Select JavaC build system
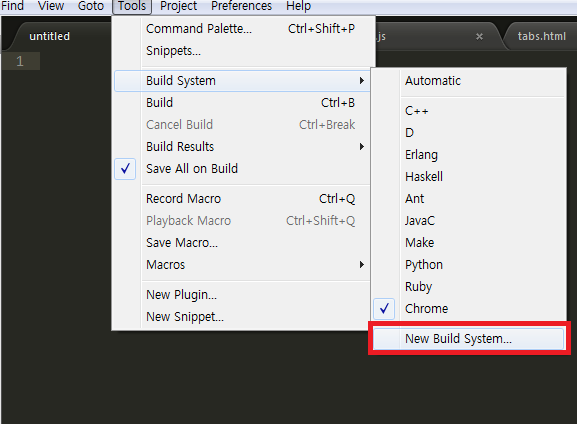This screenshot has height=424, width=577. (x=468, y=221)
